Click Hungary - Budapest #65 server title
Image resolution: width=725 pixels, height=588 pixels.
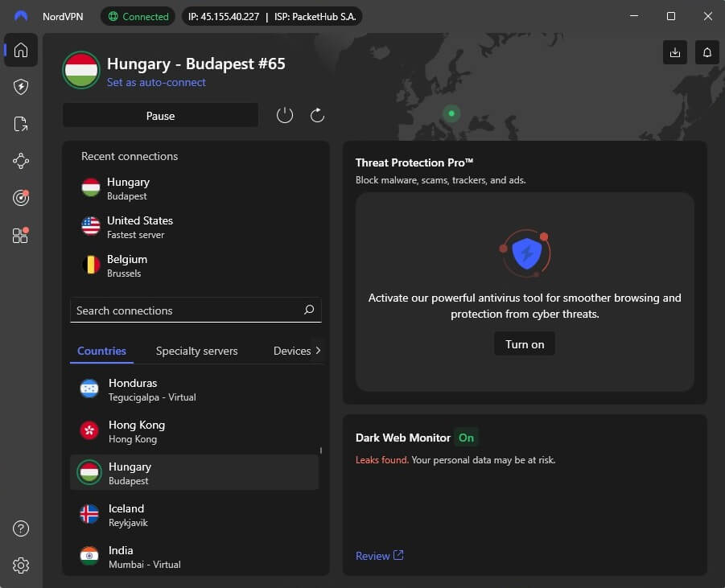click(x=196, y=64)
